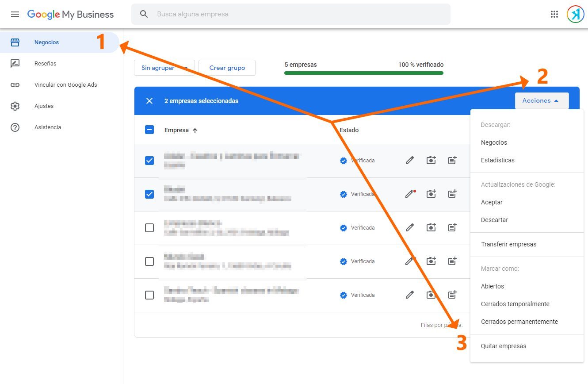This screenshot has height=384, width=588.
Task: Check the third business row checkbox
Action: (x=149, y=228)
